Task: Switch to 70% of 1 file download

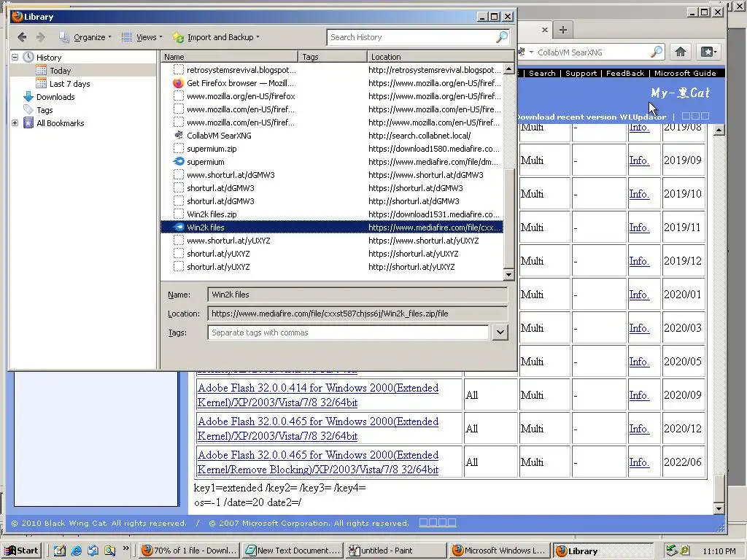Action: pos(190,551)
